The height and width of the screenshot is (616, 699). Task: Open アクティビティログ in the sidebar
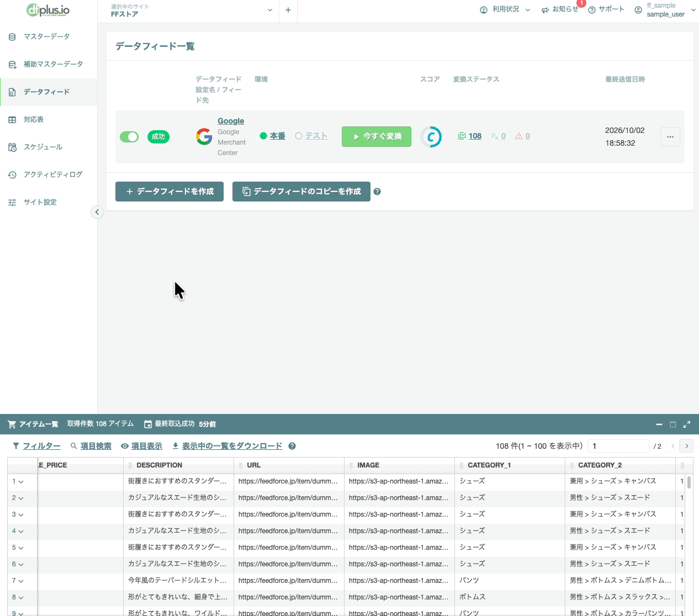tap(49, 174)
